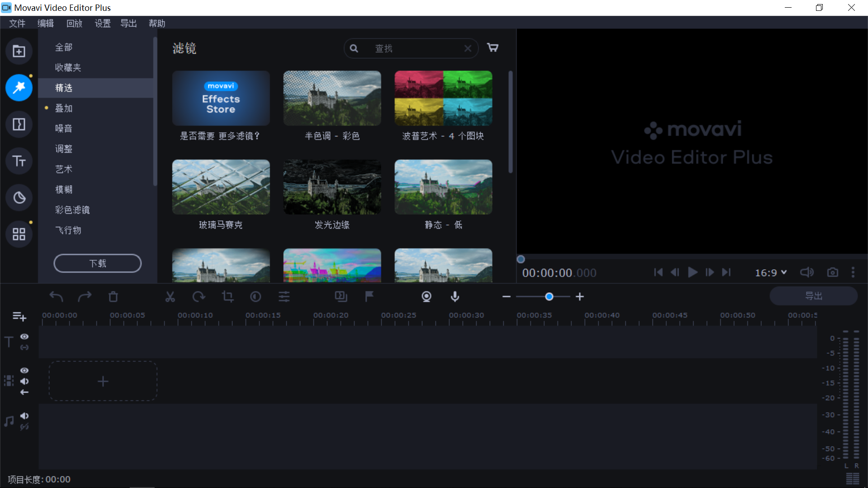The width and height of the screenshot is (868, 488).
Task: Select the 彩色滤镜 category
Action: 96,210
